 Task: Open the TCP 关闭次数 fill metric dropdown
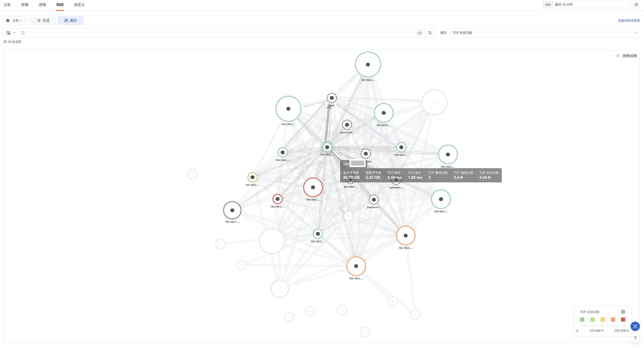tap(544, 33)
